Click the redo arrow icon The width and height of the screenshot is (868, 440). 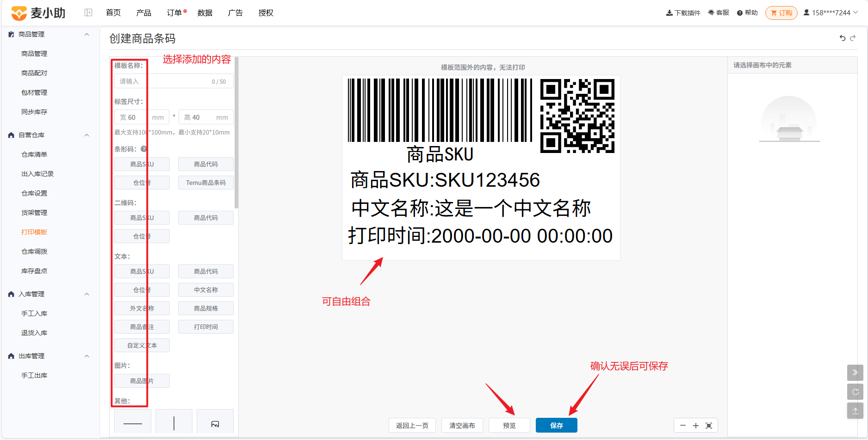(853, 38)
